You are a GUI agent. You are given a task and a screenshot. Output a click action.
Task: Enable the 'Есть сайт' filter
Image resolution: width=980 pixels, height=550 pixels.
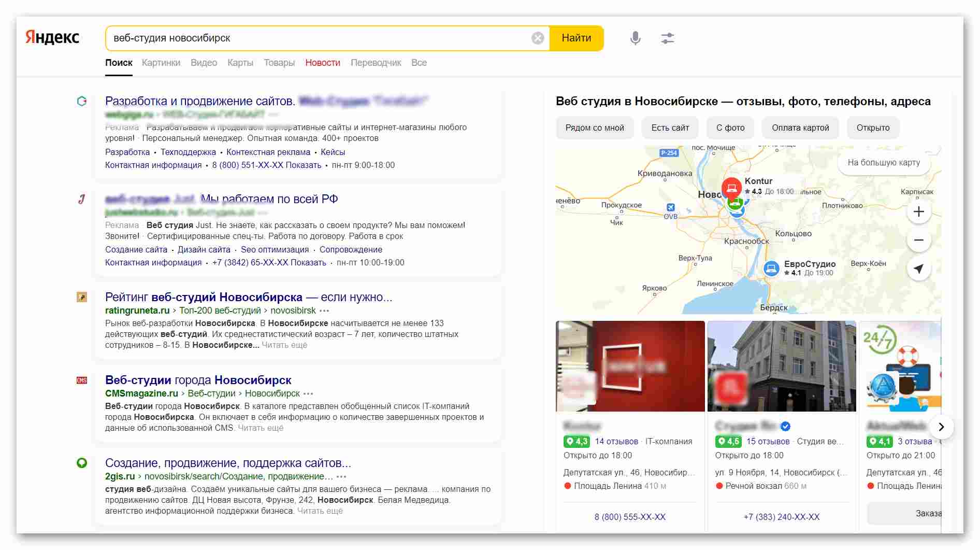coord(670,128)
